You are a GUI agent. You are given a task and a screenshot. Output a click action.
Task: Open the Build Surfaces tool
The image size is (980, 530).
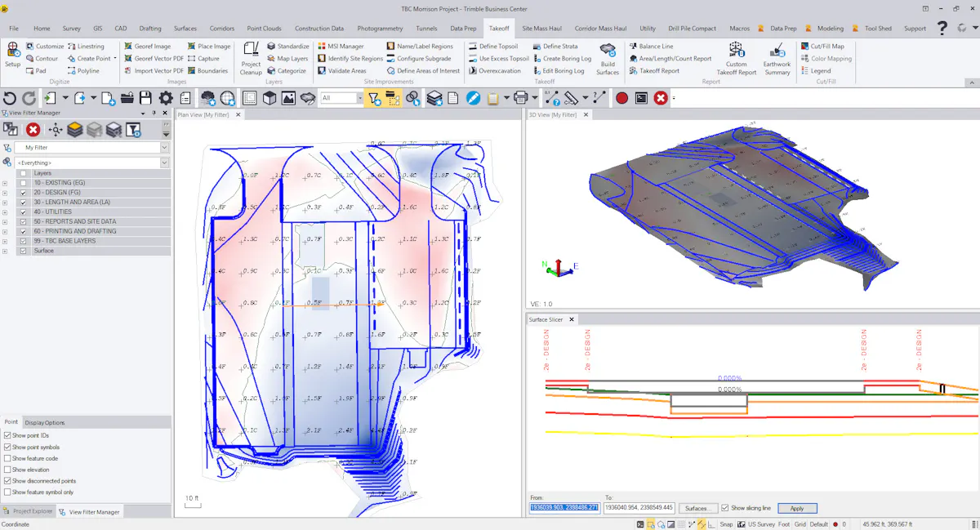coord(608,58)
